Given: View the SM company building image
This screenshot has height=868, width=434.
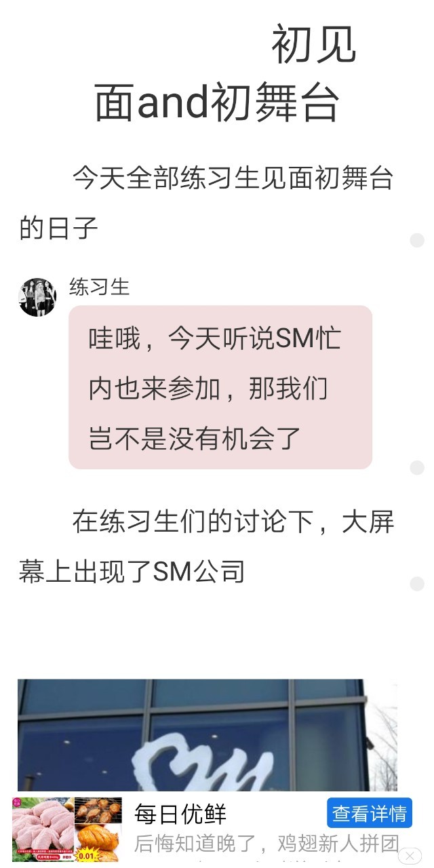Looking at the screenshot, I should coord(208,735).
